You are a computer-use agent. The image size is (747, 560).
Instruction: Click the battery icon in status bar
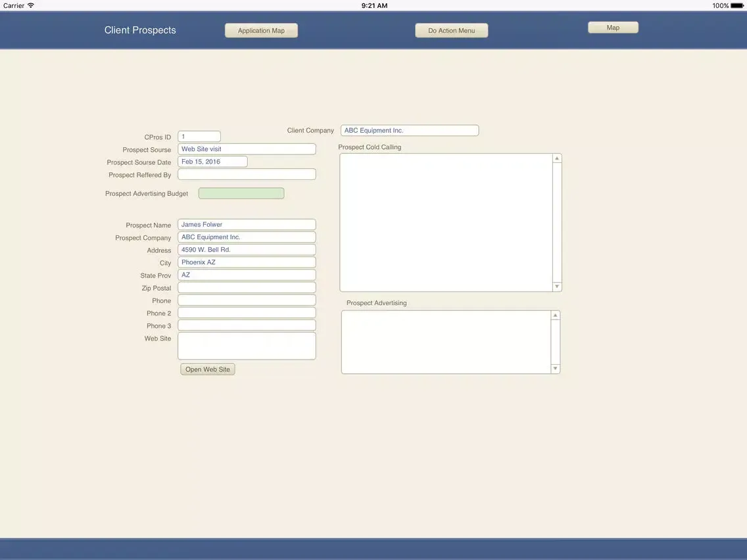(737, 6)
